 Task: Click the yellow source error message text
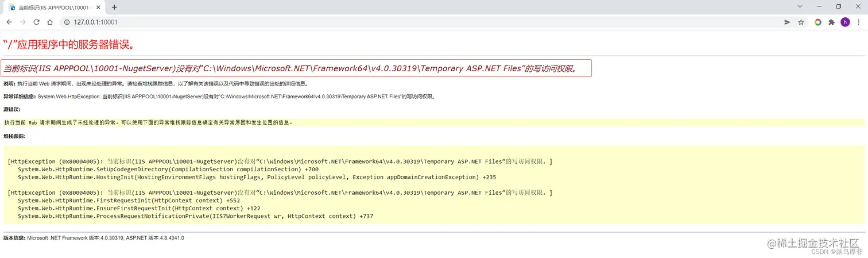point(148,122)
